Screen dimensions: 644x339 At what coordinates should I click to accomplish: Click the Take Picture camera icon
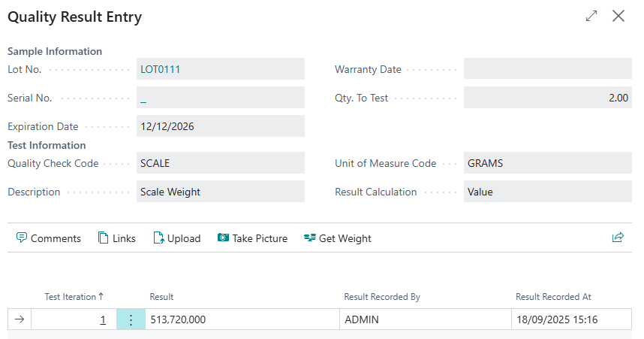click(223, 238)
